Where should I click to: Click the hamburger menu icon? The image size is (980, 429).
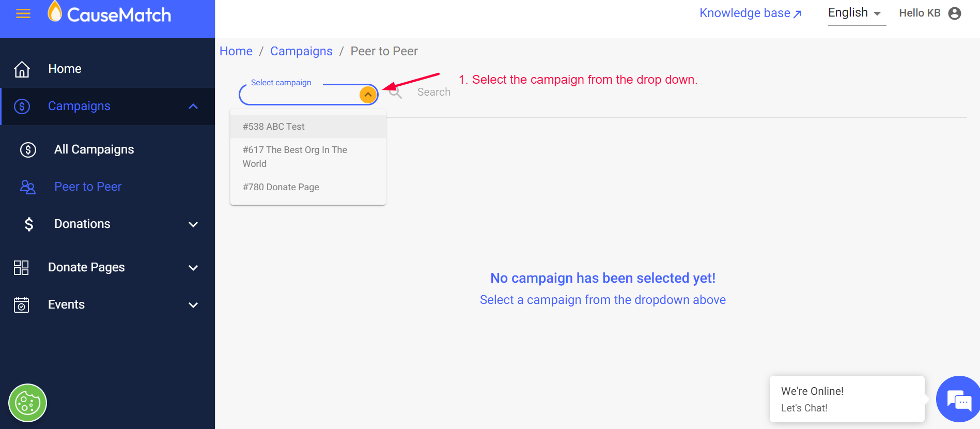(23, 14)
